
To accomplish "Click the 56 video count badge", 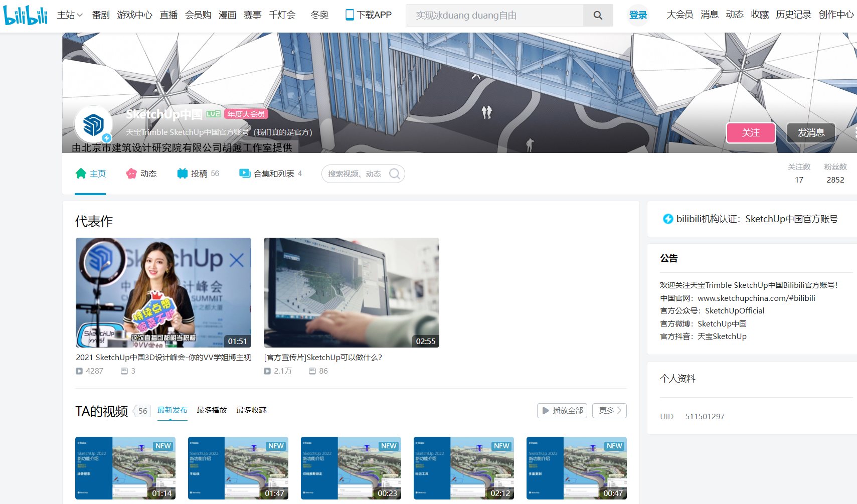I will coord(143,411).
